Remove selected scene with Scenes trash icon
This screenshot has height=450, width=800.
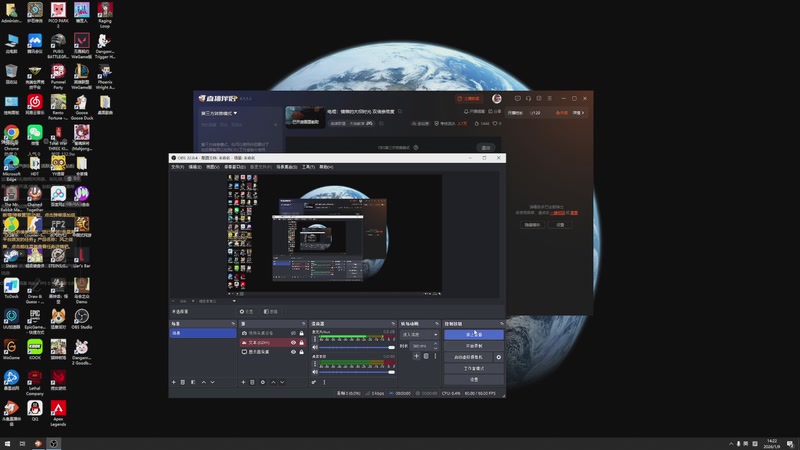coord(183,382)
